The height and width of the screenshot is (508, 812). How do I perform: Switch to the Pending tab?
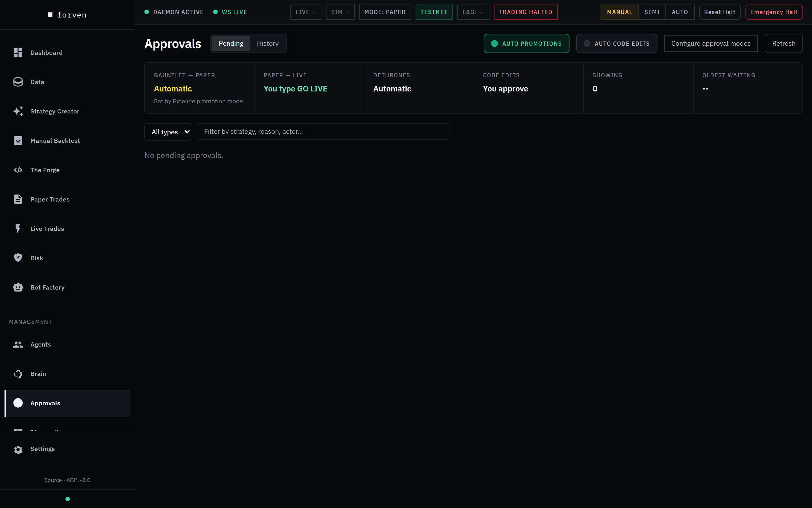[231, 43]
